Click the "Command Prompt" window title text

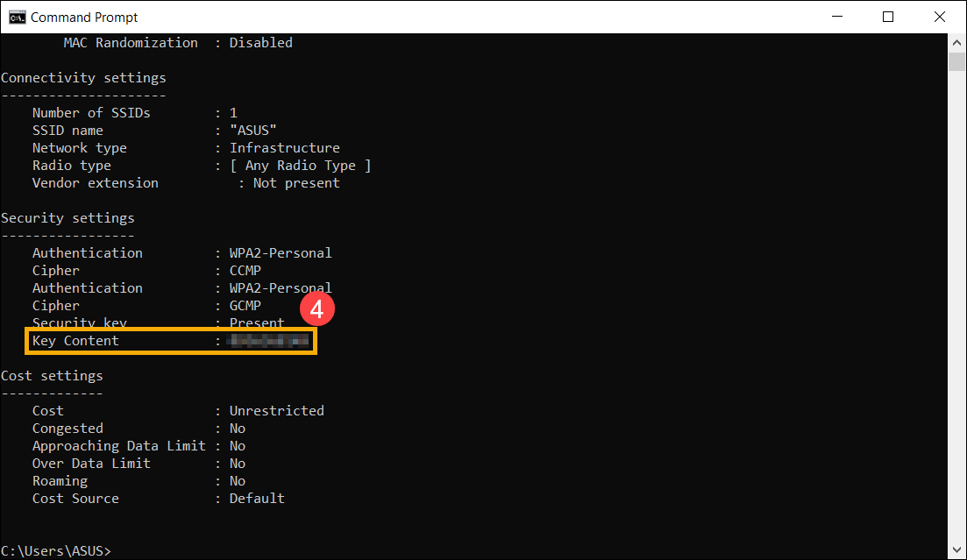pos(84,17)
